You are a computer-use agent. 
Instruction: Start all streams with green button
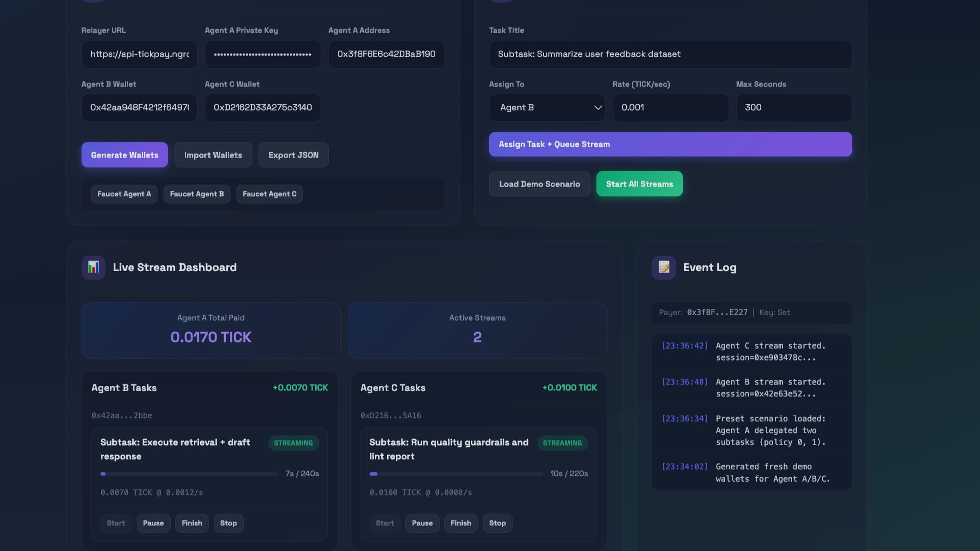point(639,184)
